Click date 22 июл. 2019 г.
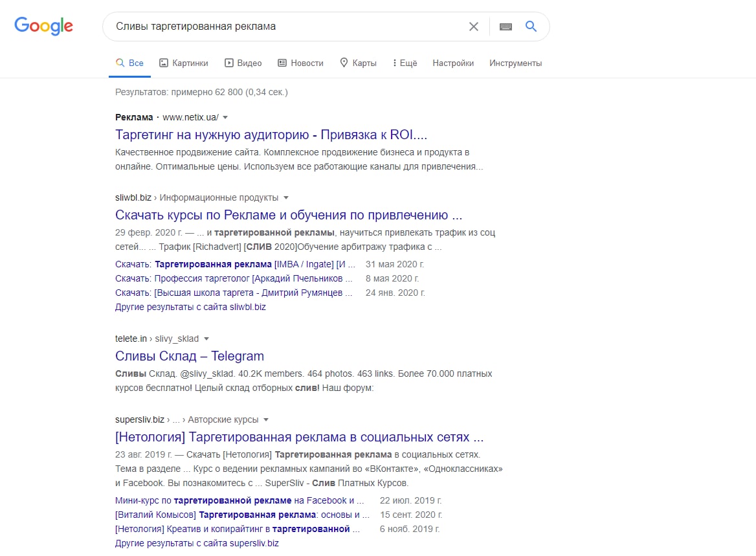This screenshot has height=556, width=756. click(x=411, y=500)
